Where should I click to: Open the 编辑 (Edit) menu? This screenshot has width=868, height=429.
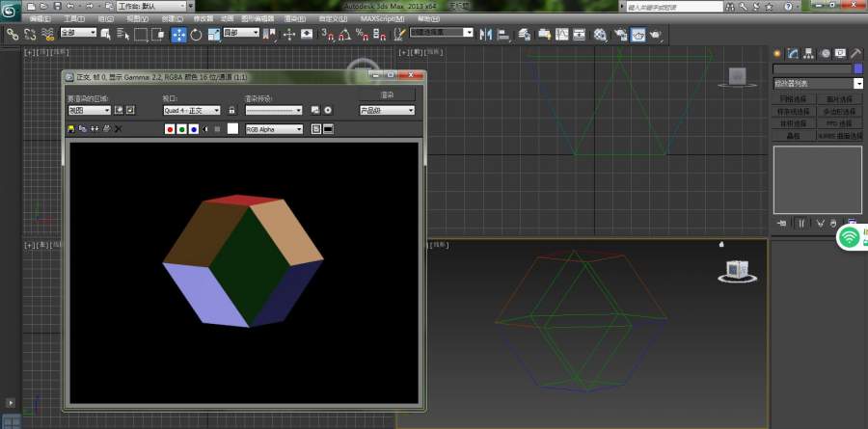tap(41, 18)
